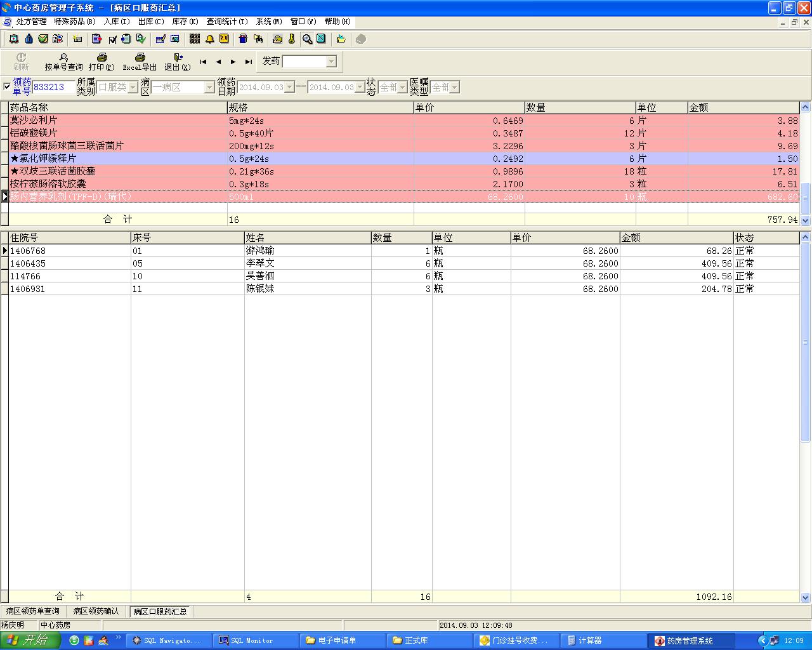Go to the last record

(249, 62)
